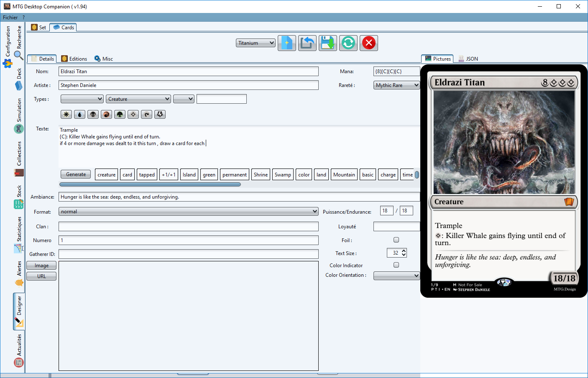The image size is (588, 378).
Task: Insert red mana fireball symbol
Action: pyautogui.click(x=107, y=114)
